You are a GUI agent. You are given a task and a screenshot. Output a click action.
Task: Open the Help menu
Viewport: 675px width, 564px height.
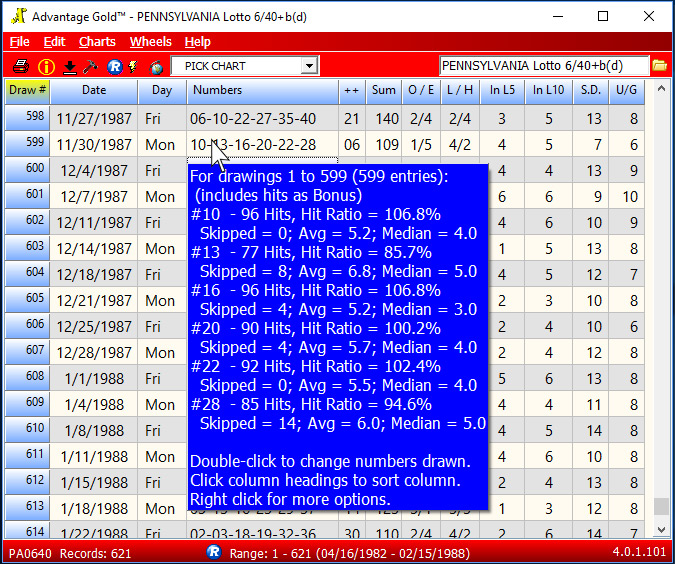point(198,42)
